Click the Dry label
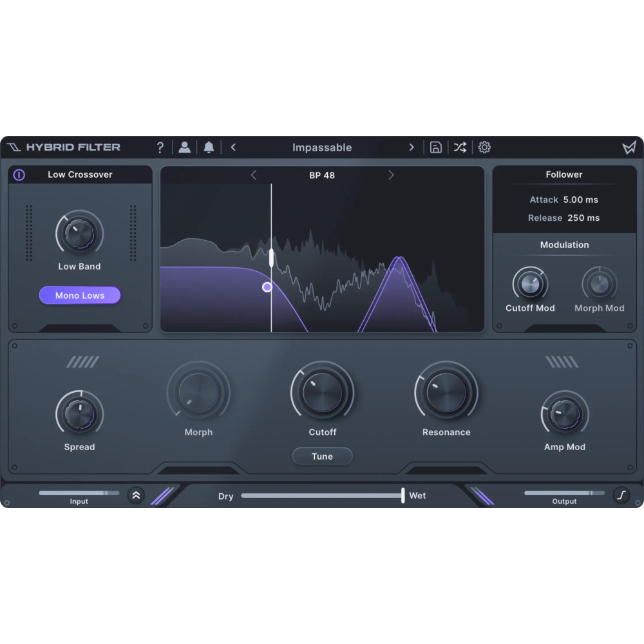 [225, 496]
